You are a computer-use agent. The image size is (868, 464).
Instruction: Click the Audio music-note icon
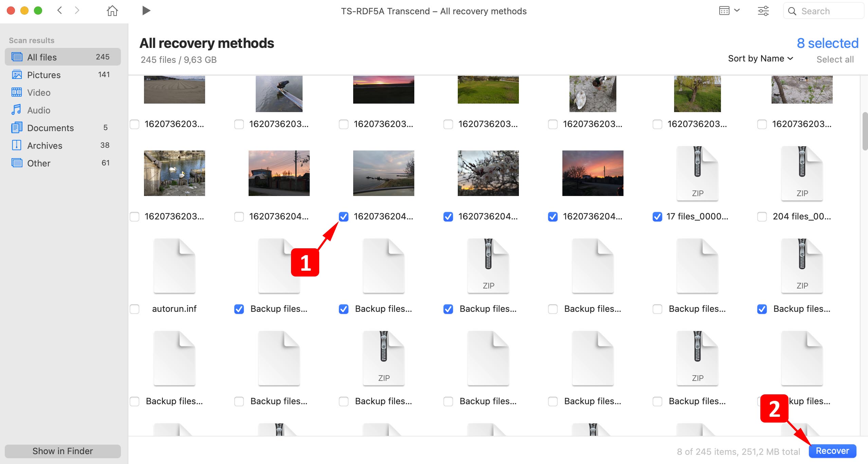pos(17,110)
